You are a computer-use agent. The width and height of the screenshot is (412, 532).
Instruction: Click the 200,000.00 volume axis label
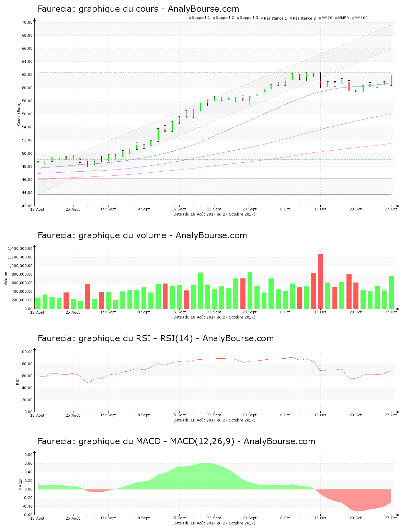click(x=22, y=300)
